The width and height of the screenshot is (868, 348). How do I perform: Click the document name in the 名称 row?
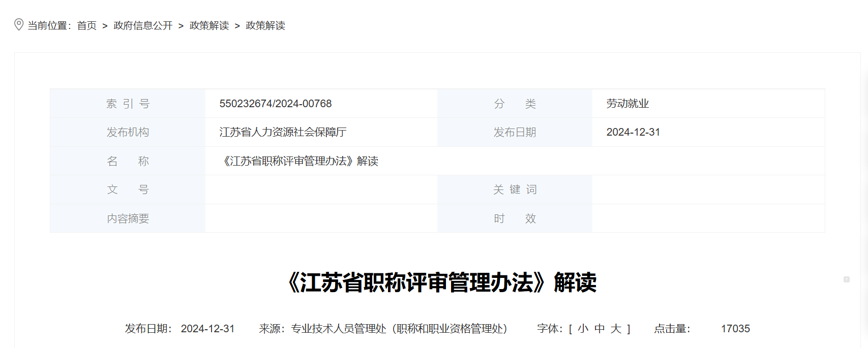tap(300, 161)
